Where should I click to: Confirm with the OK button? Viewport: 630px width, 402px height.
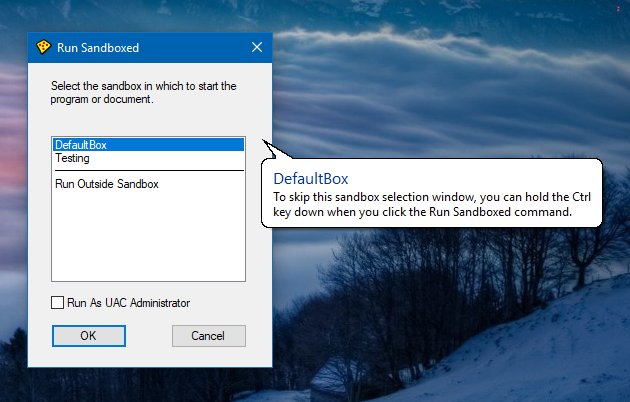tap(89, 336)
